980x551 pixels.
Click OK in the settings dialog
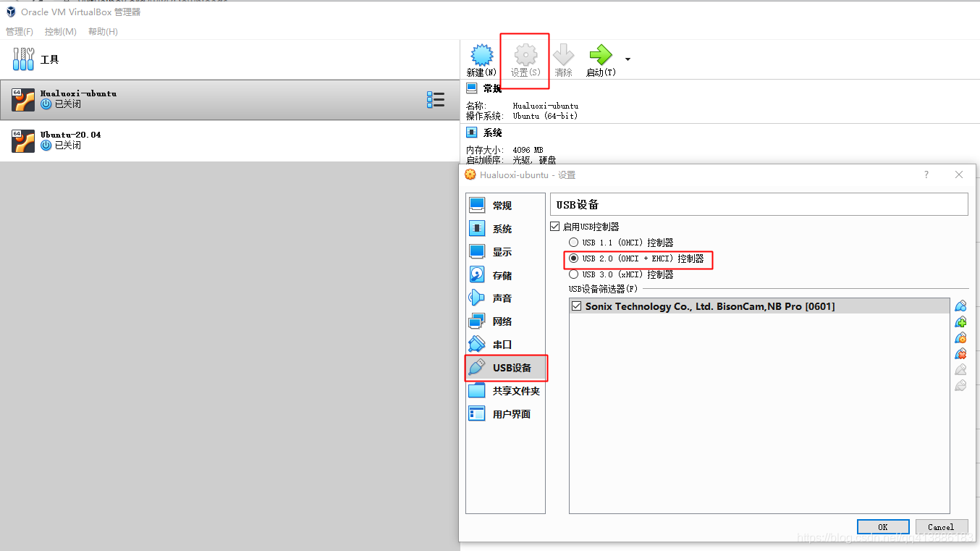883,527
